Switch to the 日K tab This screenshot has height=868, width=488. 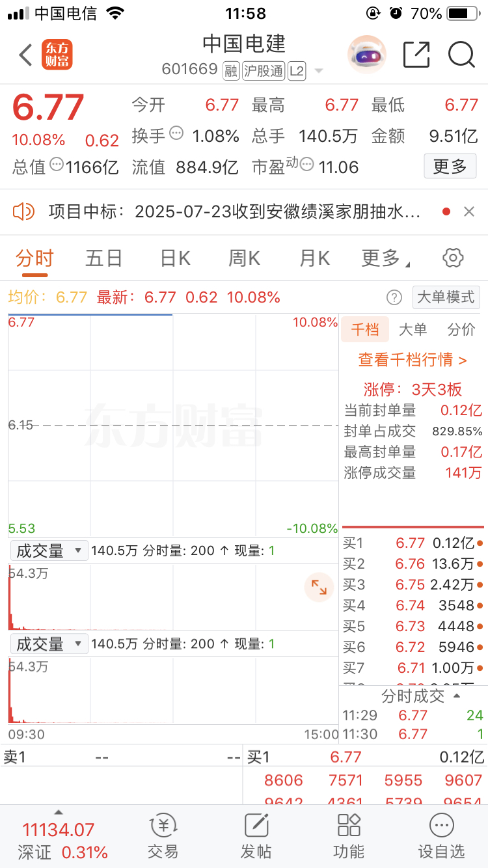pyautogui.click(x=175, y=258)
